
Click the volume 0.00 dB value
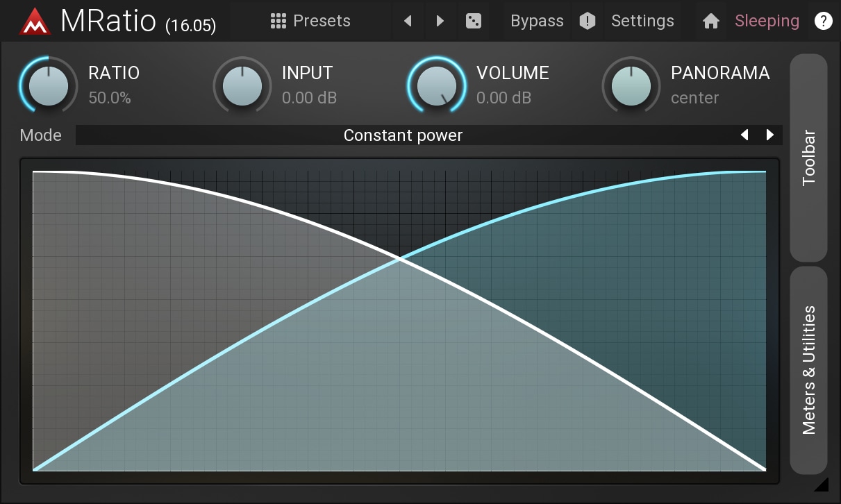503,98
